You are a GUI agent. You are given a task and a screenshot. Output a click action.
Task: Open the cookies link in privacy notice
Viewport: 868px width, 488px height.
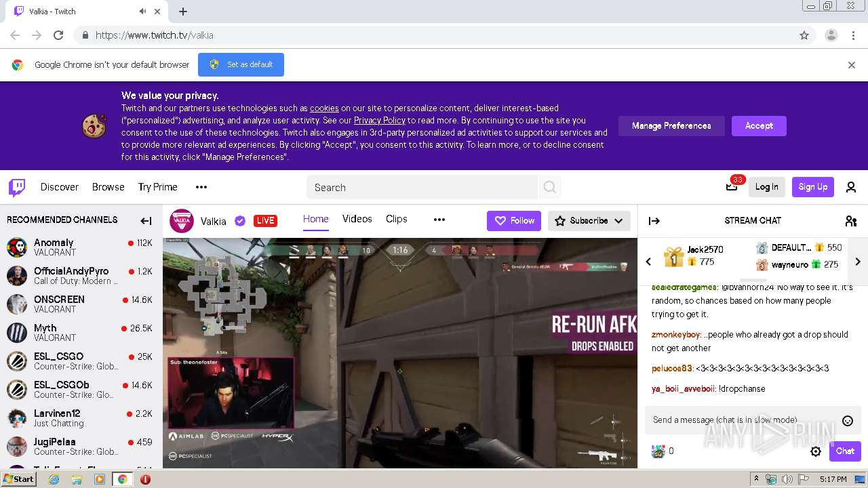(324, 108)
